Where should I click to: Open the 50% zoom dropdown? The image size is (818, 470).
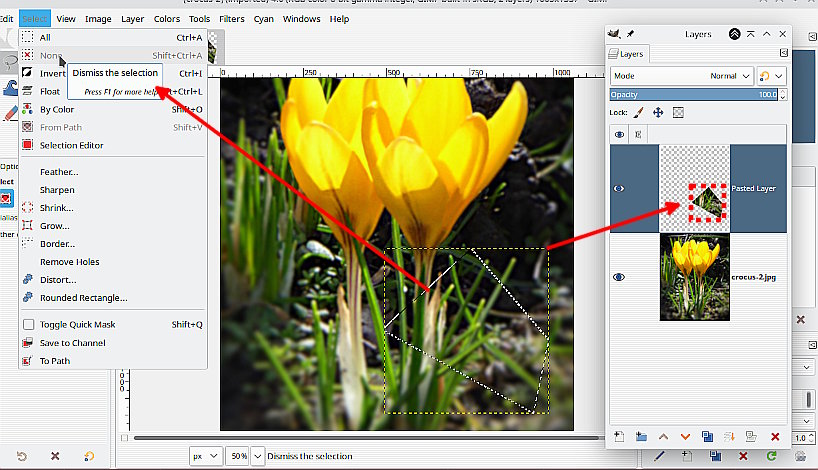pyautogui.click(x=258, y=456)
